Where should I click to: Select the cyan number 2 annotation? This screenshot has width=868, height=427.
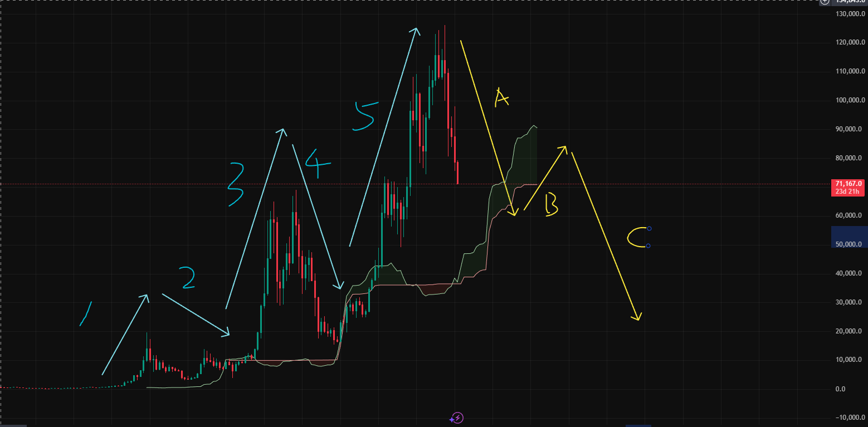click(187, 278)
